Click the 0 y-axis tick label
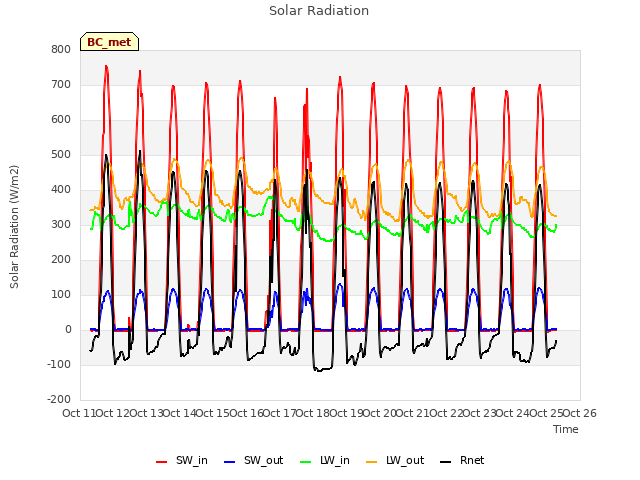The image size is (640, 480). tap(68, 330)
